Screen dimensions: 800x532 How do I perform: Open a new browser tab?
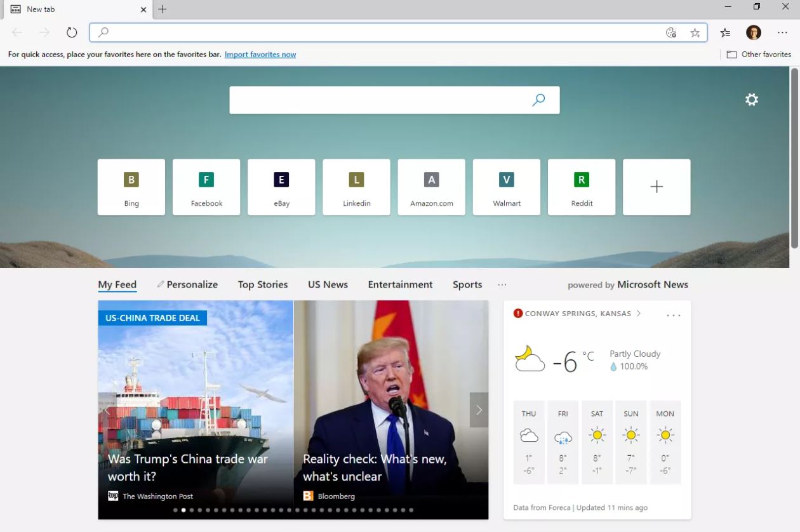[x=163, y=9]
